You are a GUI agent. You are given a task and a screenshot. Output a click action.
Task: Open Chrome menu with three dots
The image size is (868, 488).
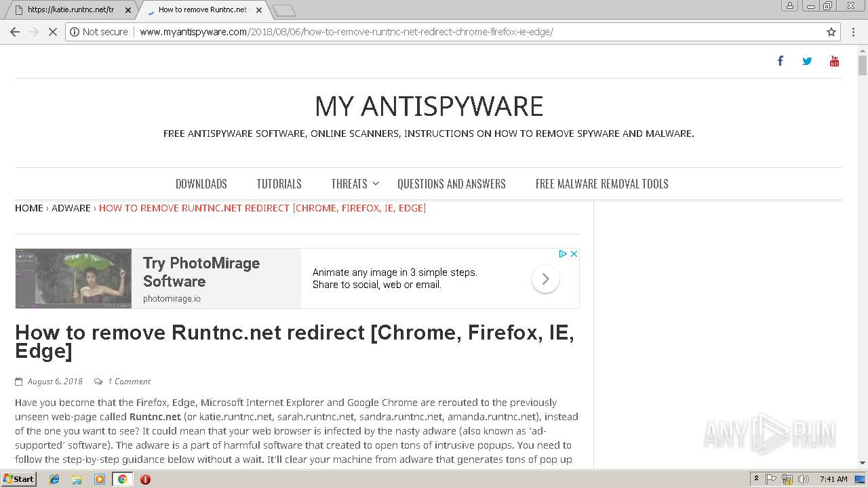click(854, 32)
